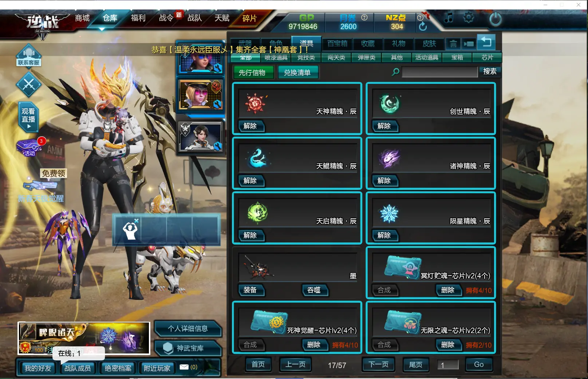Open the trash bin icon

click(x=453, y=44)
